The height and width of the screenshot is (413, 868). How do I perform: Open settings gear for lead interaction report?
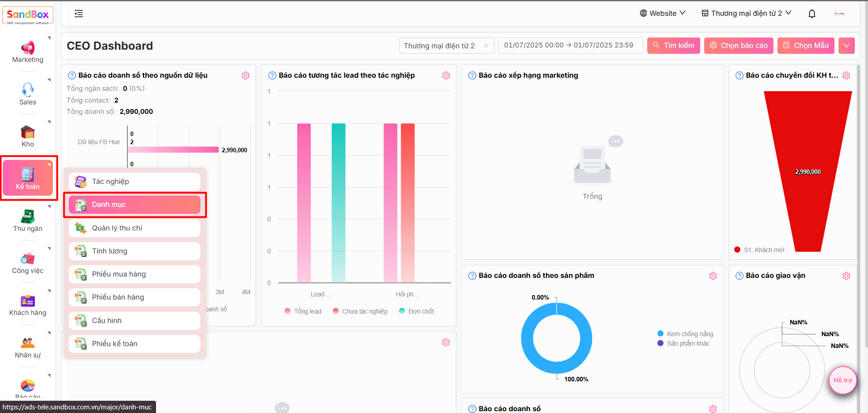point(446,75)
